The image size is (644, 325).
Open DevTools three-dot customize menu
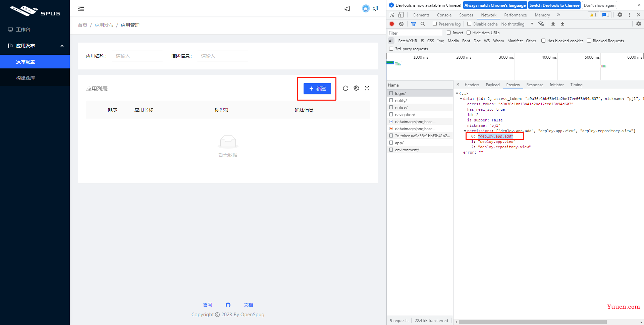click(629, 15)
